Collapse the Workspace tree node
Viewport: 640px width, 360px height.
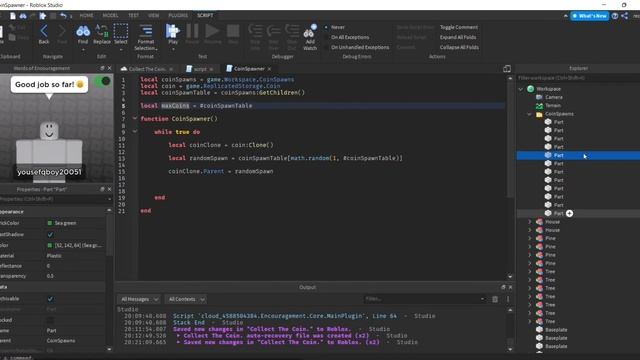coord(521,89)
